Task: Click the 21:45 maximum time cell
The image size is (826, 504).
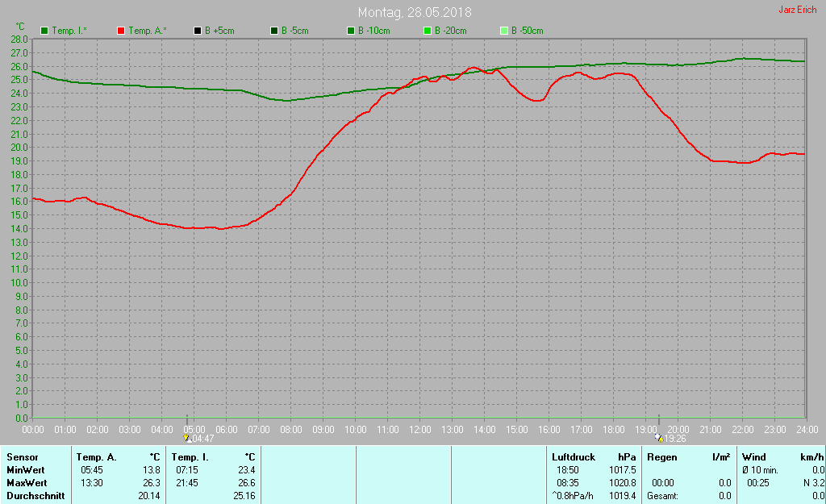Action: click(x=187, y=482)
